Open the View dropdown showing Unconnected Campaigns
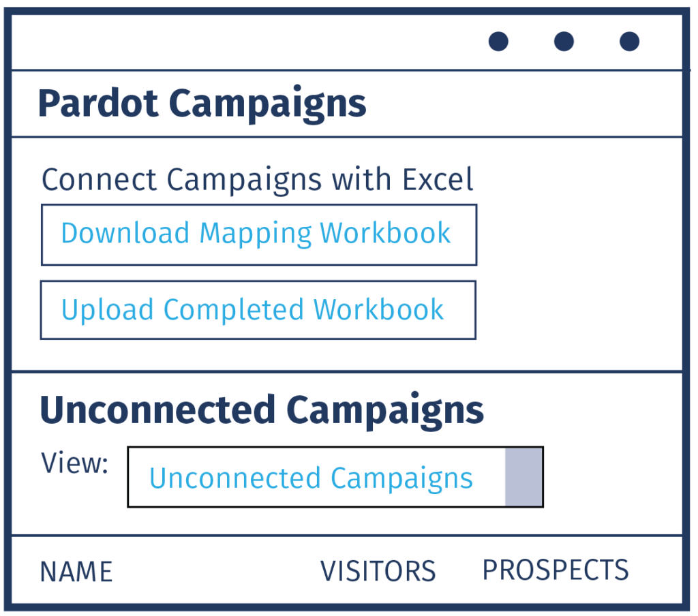The width and height of the screenshot is (698, 616). 316,477
